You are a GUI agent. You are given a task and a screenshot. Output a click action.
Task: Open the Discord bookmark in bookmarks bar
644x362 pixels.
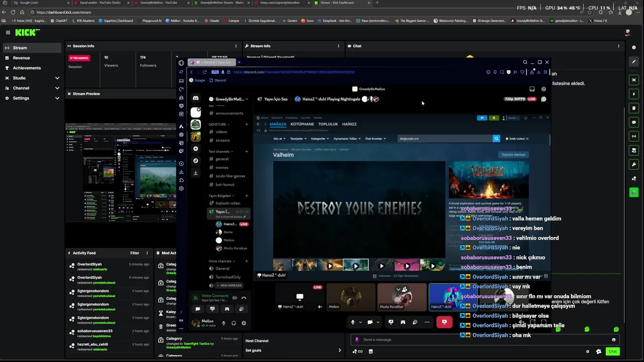point(218,80)
